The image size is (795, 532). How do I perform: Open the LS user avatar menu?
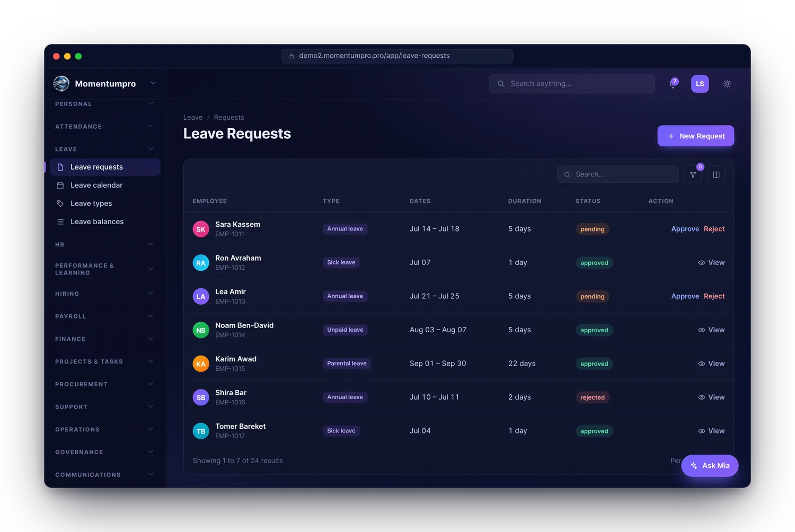[x=700, y=84]
